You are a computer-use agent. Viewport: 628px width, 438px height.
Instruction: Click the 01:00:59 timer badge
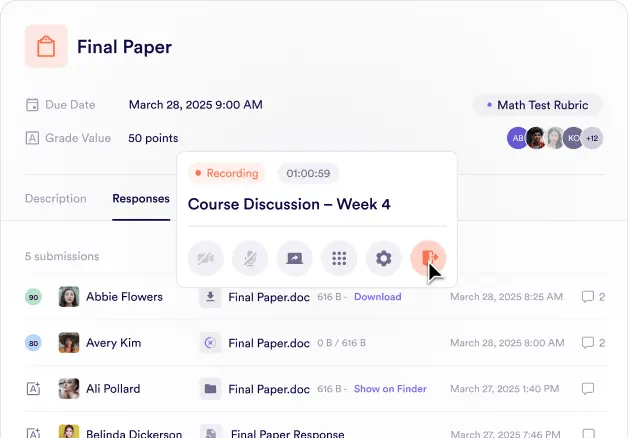click(x=308, y=173)
